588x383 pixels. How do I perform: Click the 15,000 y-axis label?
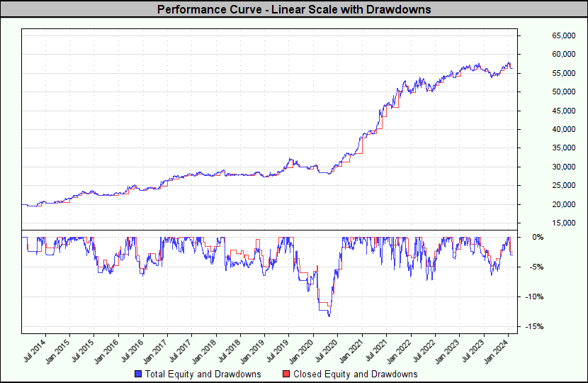564,223
